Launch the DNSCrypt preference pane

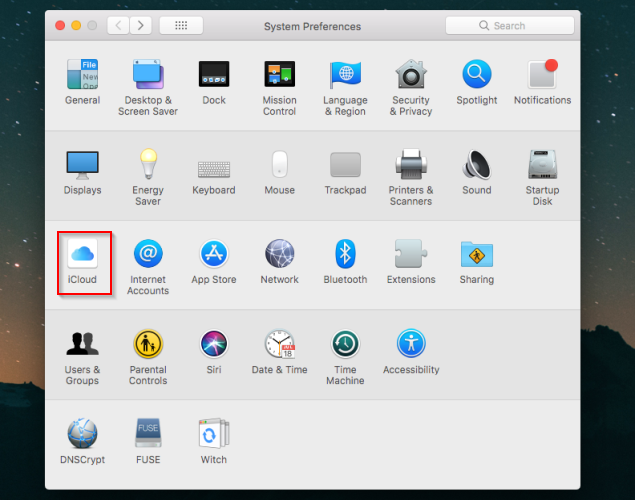click(x=82, y=434)
